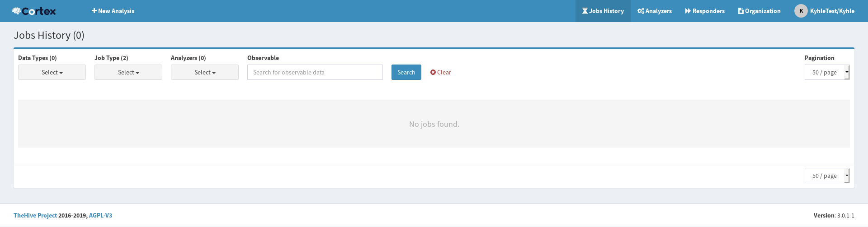This screenshot has height=227, width=868.
Task: Go to the Analyzers tab
Action: click(658, 11)
